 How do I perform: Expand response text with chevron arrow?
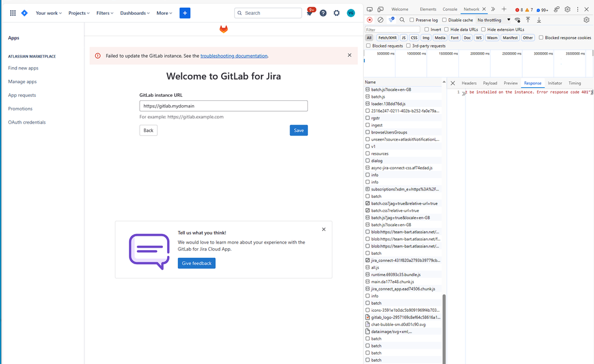click(x=464, y=93)
